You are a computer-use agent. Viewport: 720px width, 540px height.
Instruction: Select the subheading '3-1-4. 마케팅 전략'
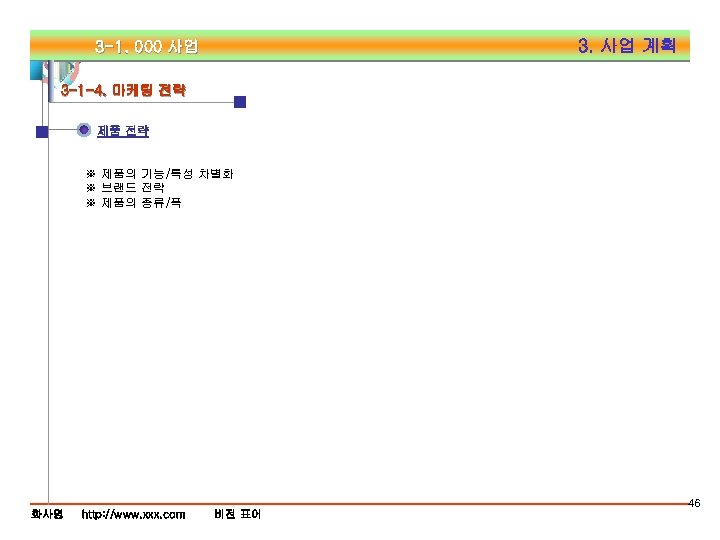point(123,90)
